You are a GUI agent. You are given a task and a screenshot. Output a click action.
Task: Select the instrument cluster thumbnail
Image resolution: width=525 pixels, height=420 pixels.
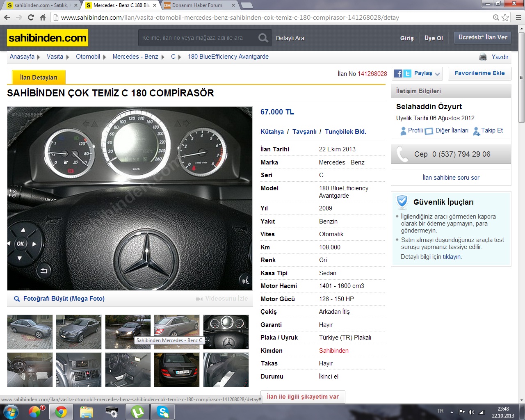tap(226, 332)
